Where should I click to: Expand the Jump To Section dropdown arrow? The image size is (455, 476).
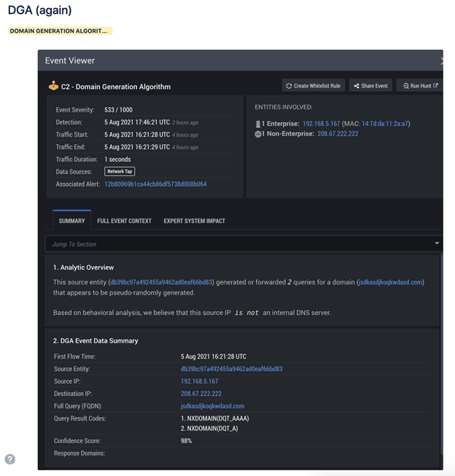coord(437,243)
